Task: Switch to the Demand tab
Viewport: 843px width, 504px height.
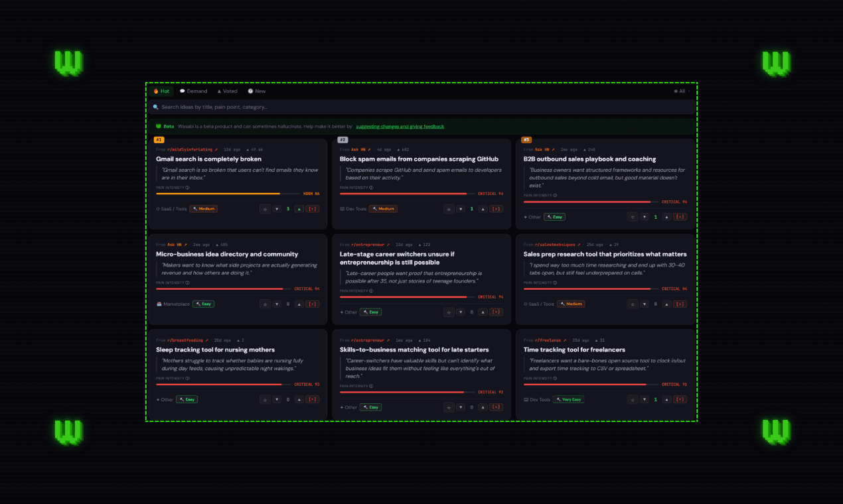Action: [x=194, y=91]
